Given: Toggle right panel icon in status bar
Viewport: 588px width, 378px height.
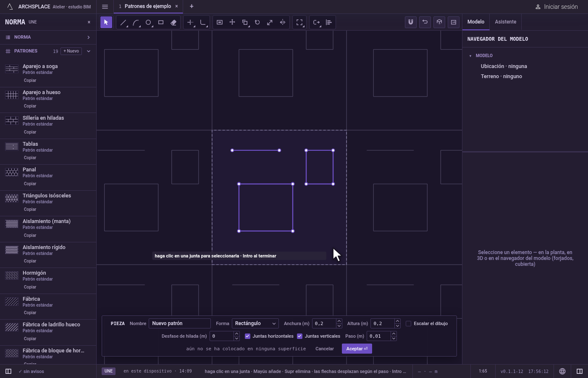Looking at the screenshot, I should coord(580,371).
